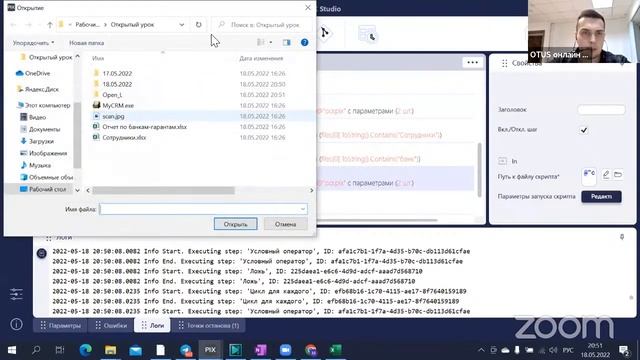
Task: Click the Редакт. parameters button
Action: pyautogui.click(x=601, y=196)
